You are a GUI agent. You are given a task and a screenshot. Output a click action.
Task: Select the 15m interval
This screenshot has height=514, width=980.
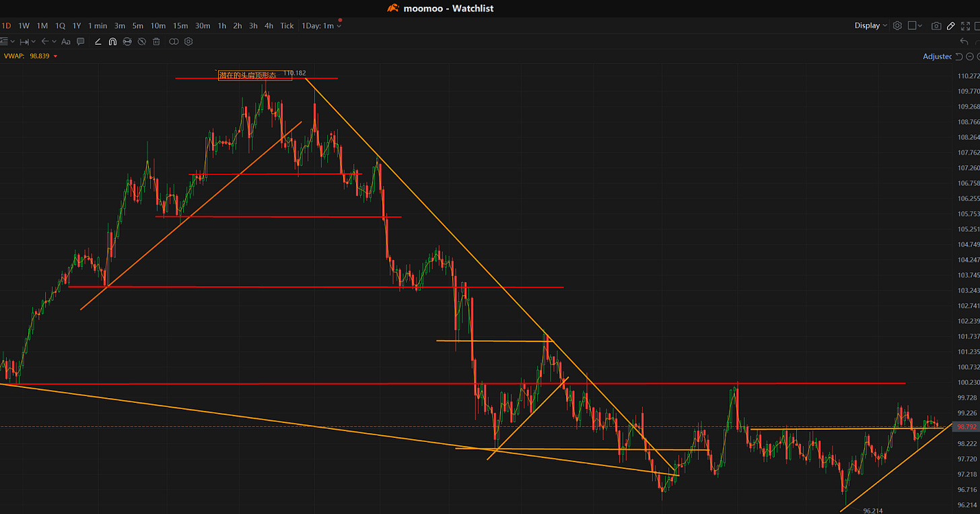(180, 26)
